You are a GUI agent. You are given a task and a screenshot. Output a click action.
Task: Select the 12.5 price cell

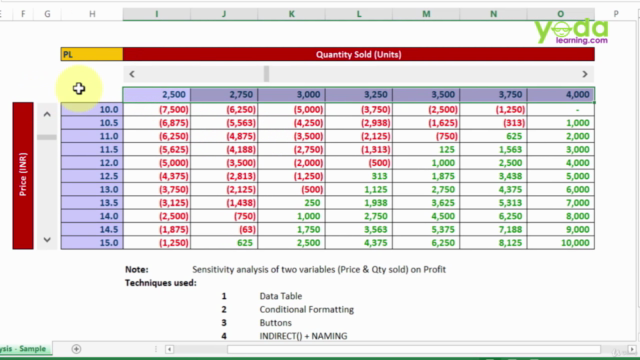[92, 176]
